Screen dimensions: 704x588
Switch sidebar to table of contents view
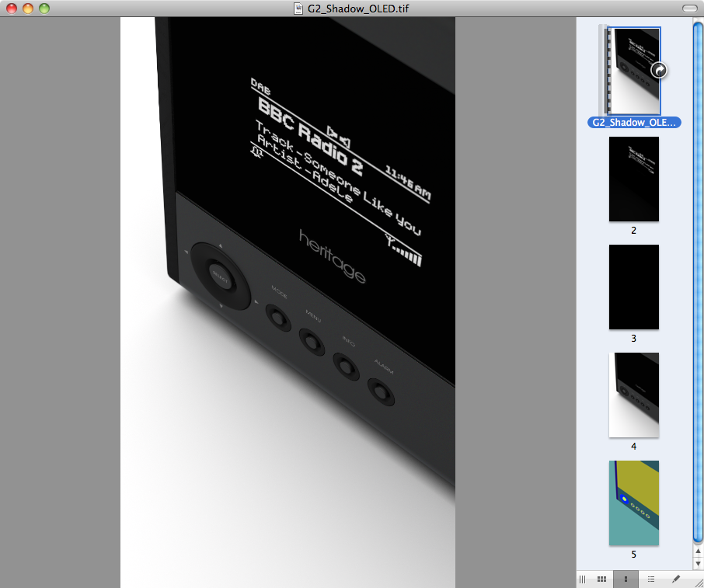[x=650, y=579]
